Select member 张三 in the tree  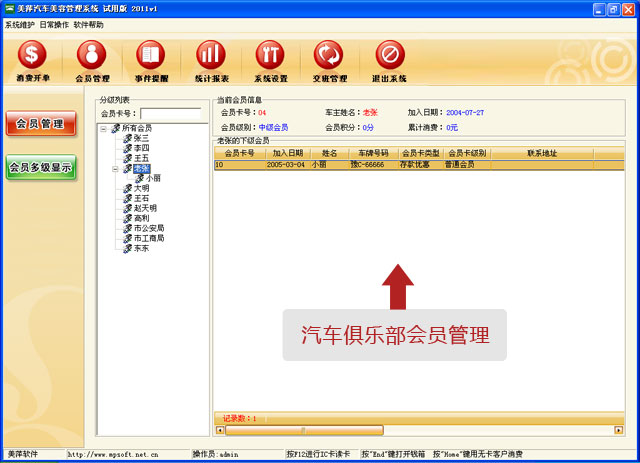tap(141, 138)
